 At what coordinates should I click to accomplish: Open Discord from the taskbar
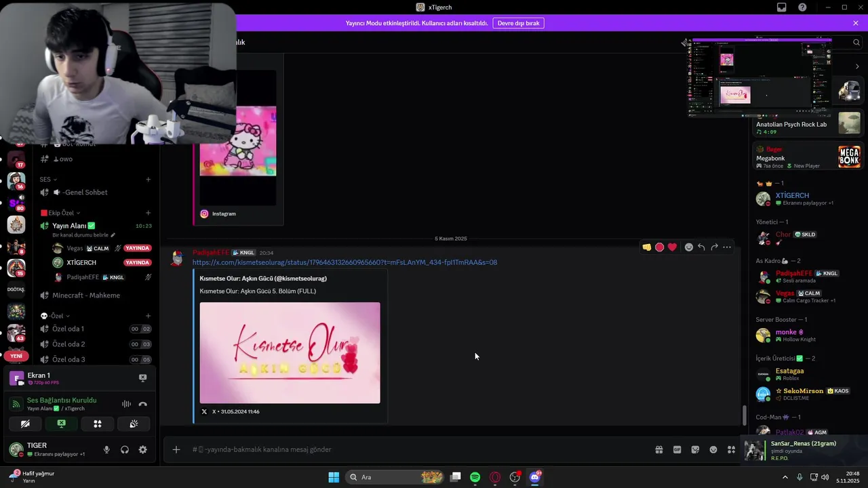(x=535, y=477)
